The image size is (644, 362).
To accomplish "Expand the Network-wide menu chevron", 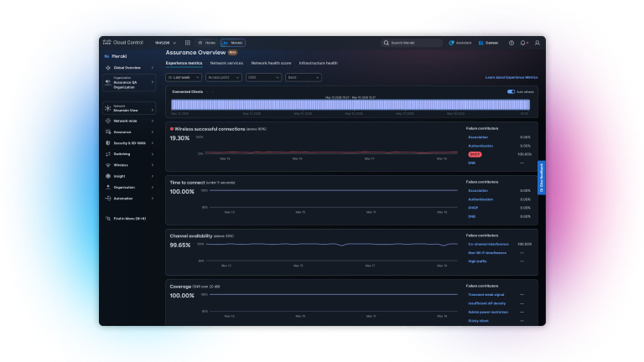I will 153,121.
